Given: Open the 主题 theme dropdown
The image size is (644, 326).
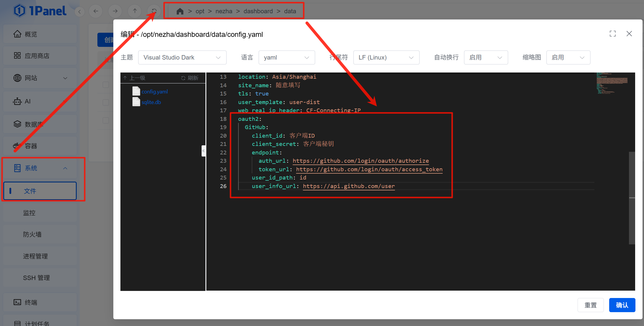Looking at the screenshot, I should [x=182, y=57].
